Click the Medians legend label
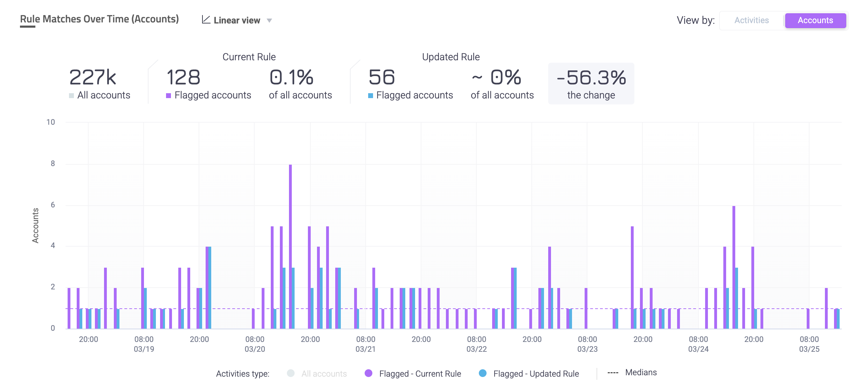Screen dimensions: 868x391 pyautogui.click(x=641, y=372)
